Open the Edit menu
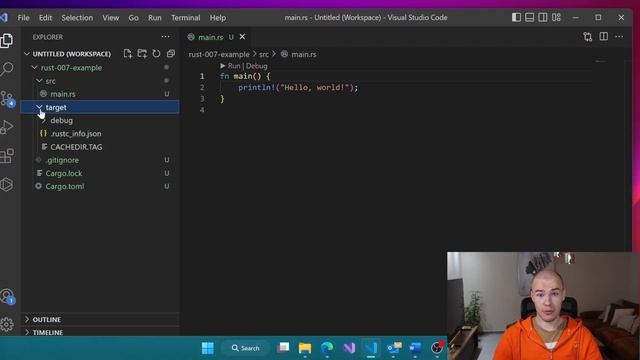The width and height of the screenshot is (640, 360). tap(45, 18)
